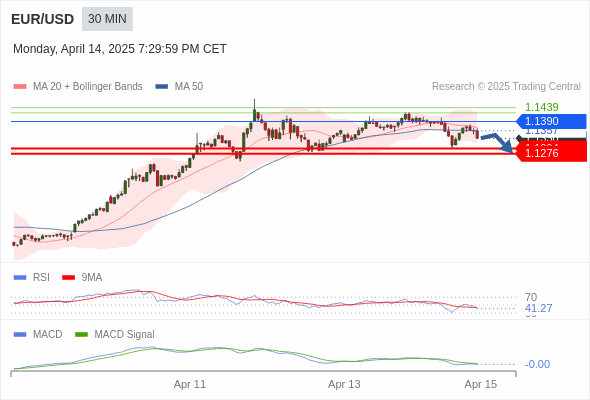Click the blue downward forecast arrow
The width and height of the screenshot is (590, 400).
pyautogui.click(x=497, y=143)
